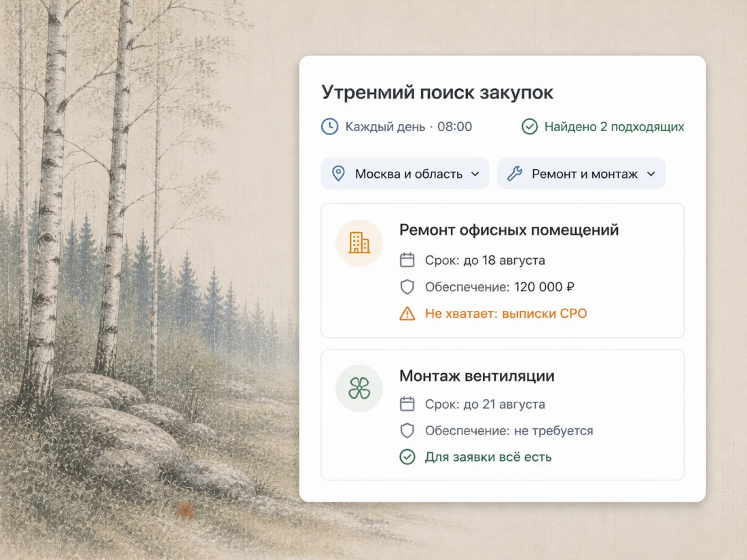This screenshot has width=747, height=560.
Task: Click the orange building icon for office repair
Action: pos(359,242)
